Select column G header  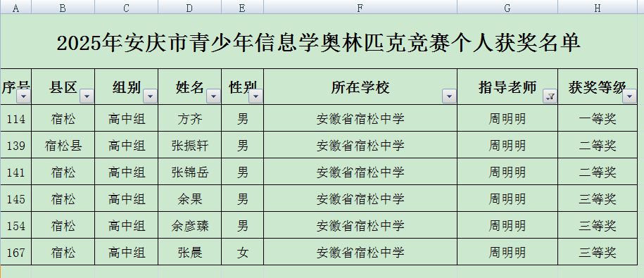[507, 8]
